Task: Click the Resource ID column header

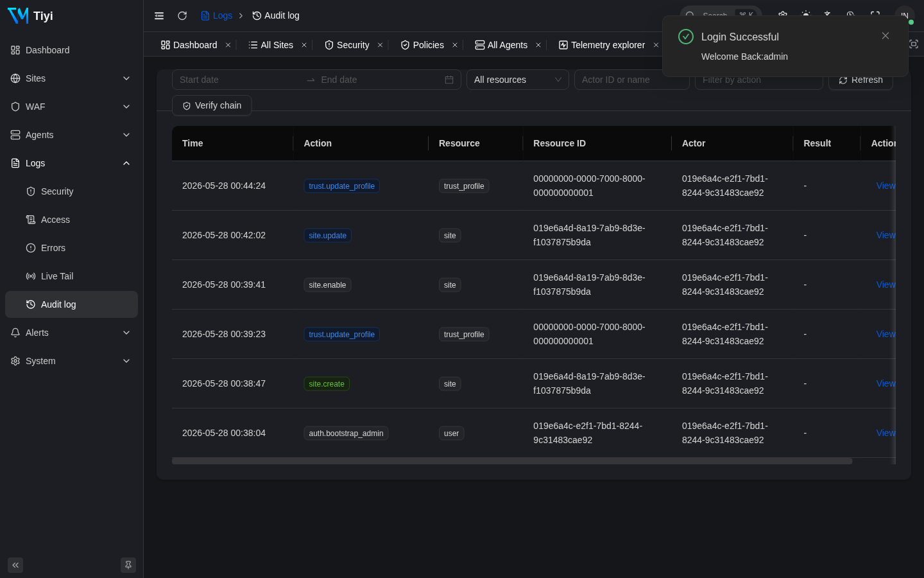Action: point(597,143)
